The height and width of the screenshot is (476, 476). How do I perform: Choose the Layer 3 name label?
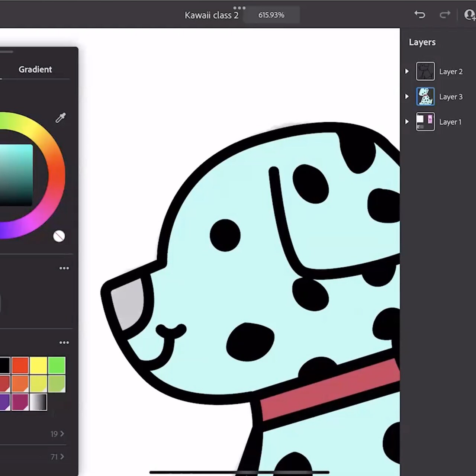tap(451, 97)
